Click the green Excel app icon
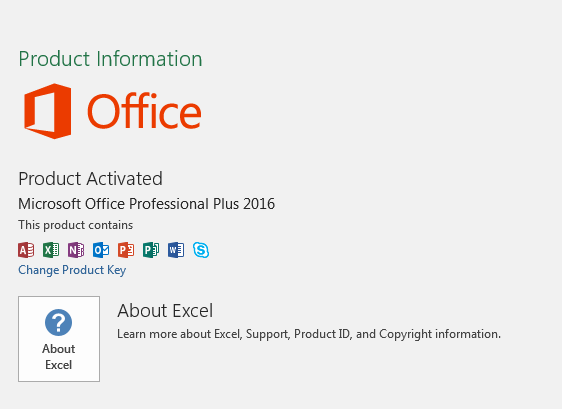Viewport: 562px width, 409px height. [51, 250]
